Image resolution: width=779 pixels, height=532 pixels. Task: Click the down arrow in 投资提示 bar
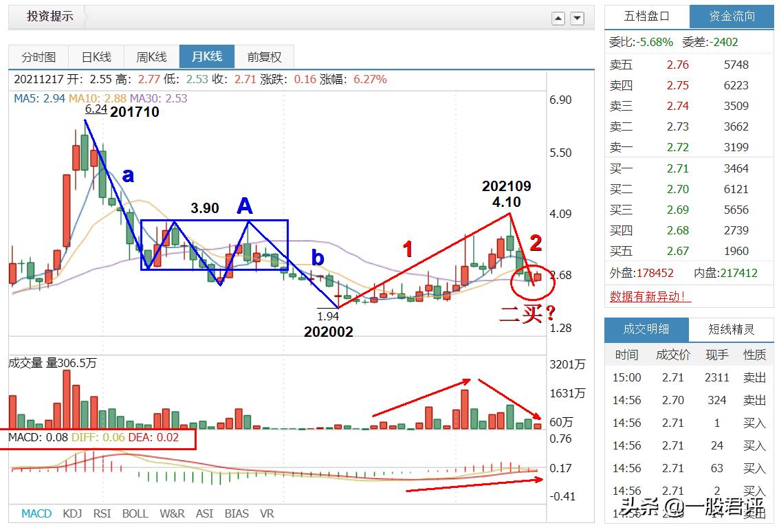(577, 19)
